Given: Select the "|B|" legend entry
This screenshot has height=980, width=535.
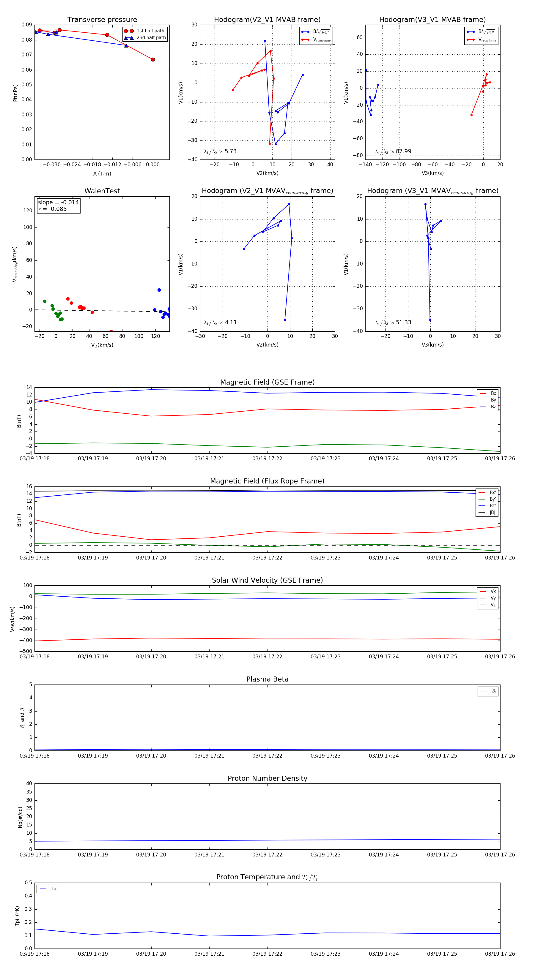Looking at the screenshot, I should coord(488,513).
